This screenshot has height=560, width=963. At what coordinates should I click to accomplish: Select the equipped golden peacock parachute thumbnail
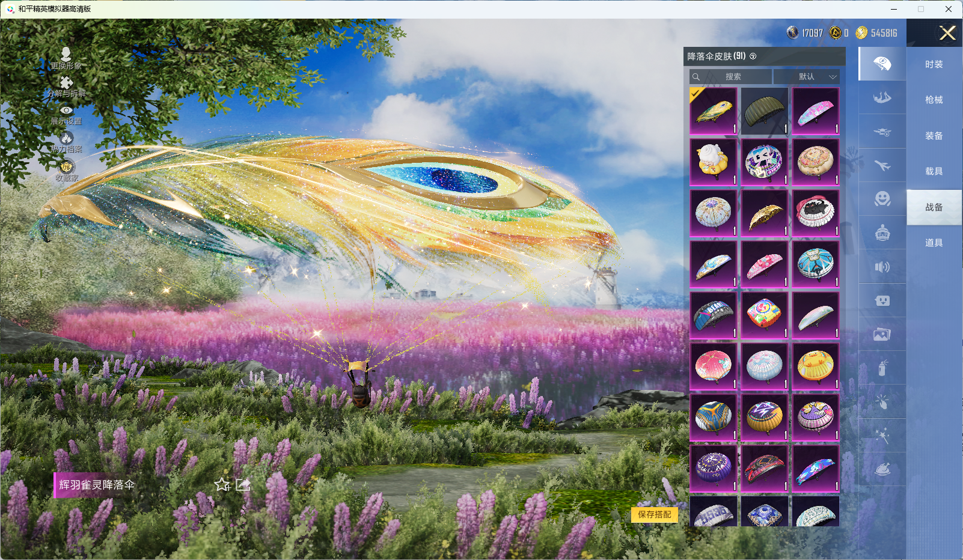point(713,111)
